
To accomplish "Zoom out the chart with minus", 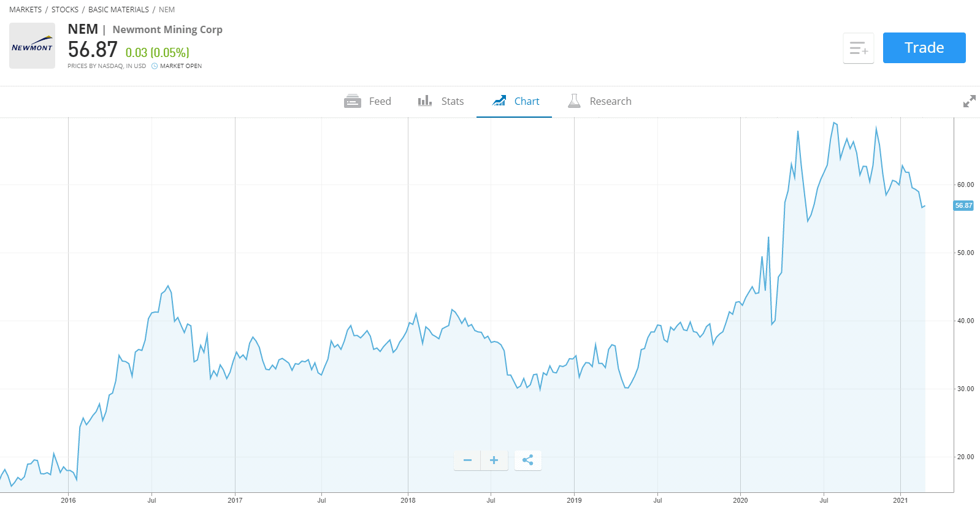I will point(467,460).
